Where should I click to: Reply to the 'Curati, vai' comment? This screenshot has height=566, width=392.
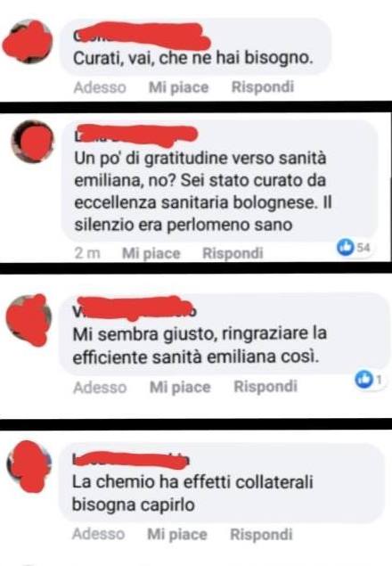click(263, 87)
